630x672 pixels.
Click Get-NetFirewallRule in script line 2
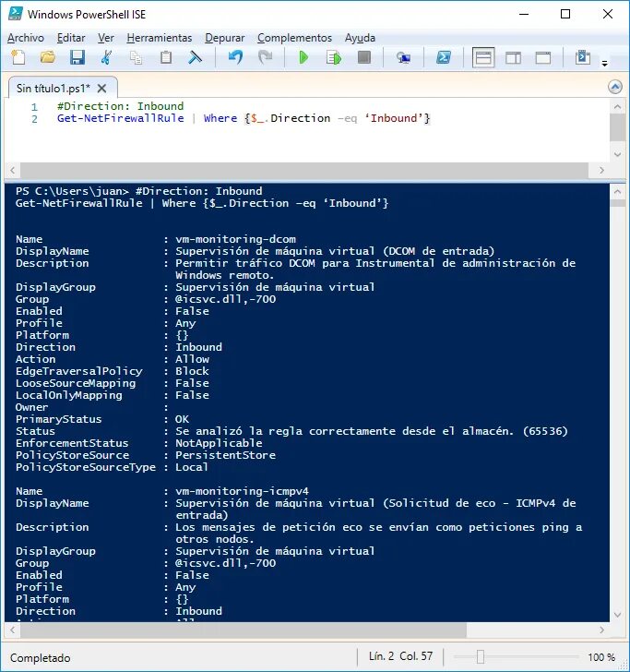120,118
